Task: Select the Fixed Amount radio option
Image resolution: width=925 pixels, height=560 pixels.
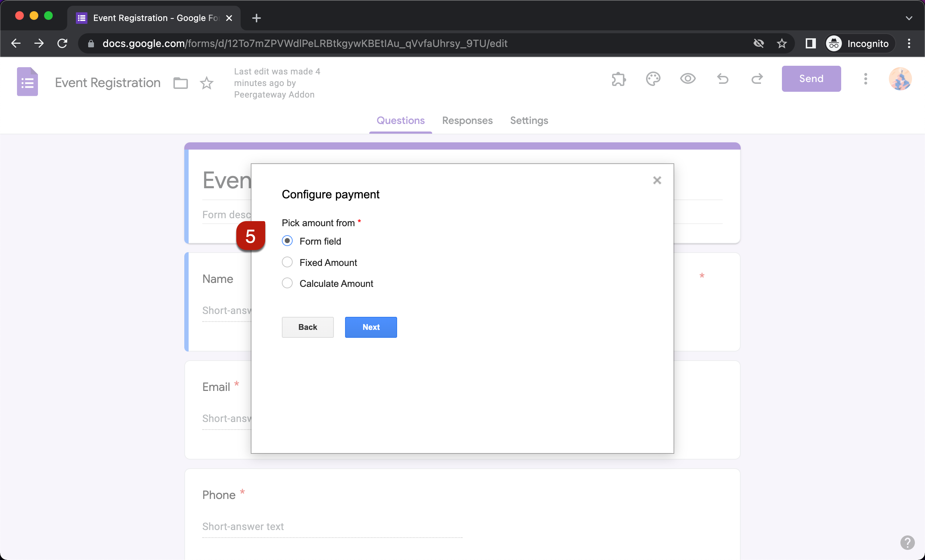Action: [287, 262]
